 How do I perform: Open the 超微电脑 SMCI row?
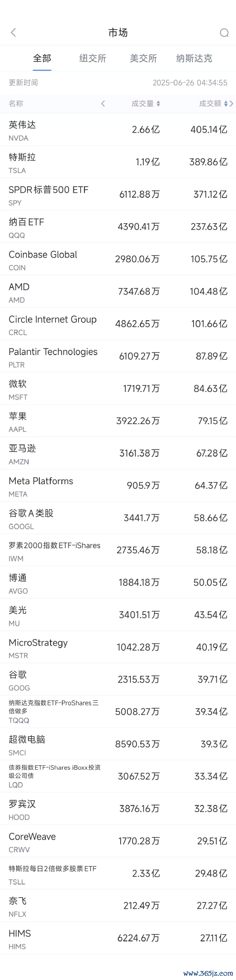click(118, 744)
